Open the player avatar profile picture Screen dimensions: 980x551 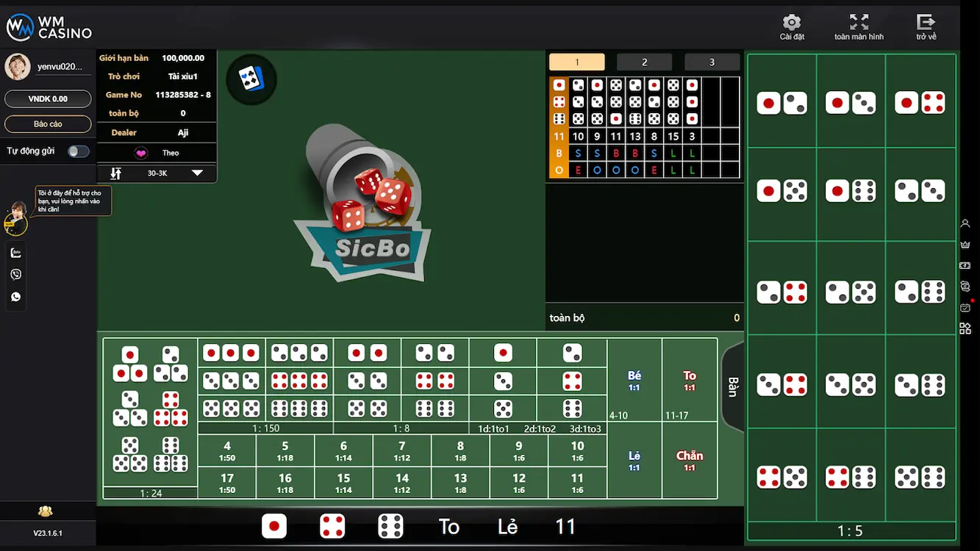click(18, 66)
